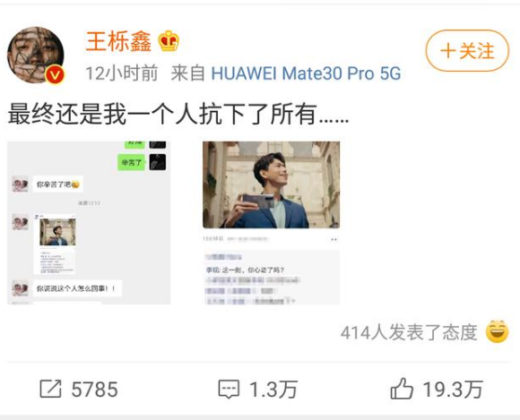Tap the laughing emoji attitude icon
Image resolution: width=520 pixels, height=420 pixels.
tap(497, 331)
